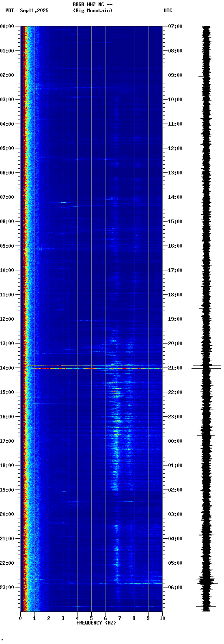Click the 19:00 UTC time label

coord(175,319)
